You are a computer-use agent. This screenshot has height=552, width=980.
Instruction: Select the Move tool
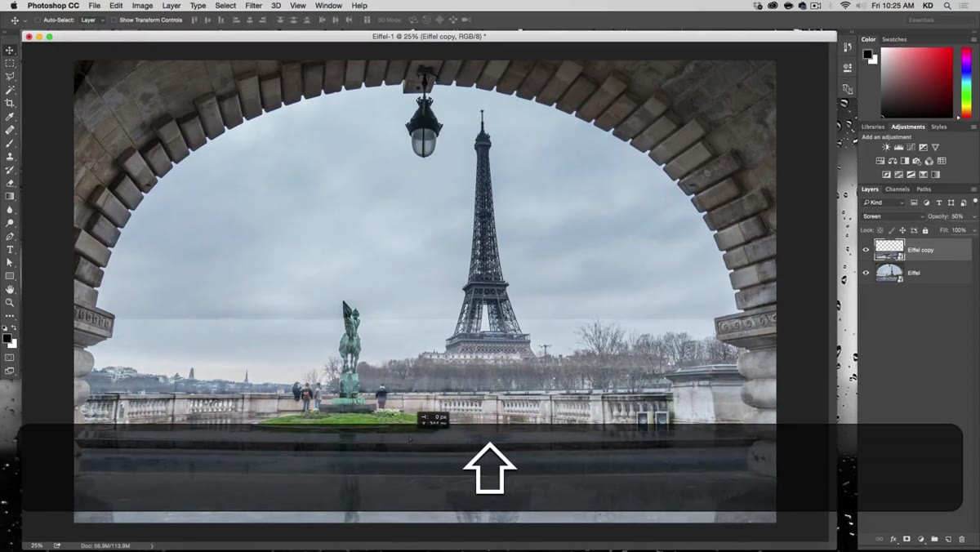click(10, 50)
